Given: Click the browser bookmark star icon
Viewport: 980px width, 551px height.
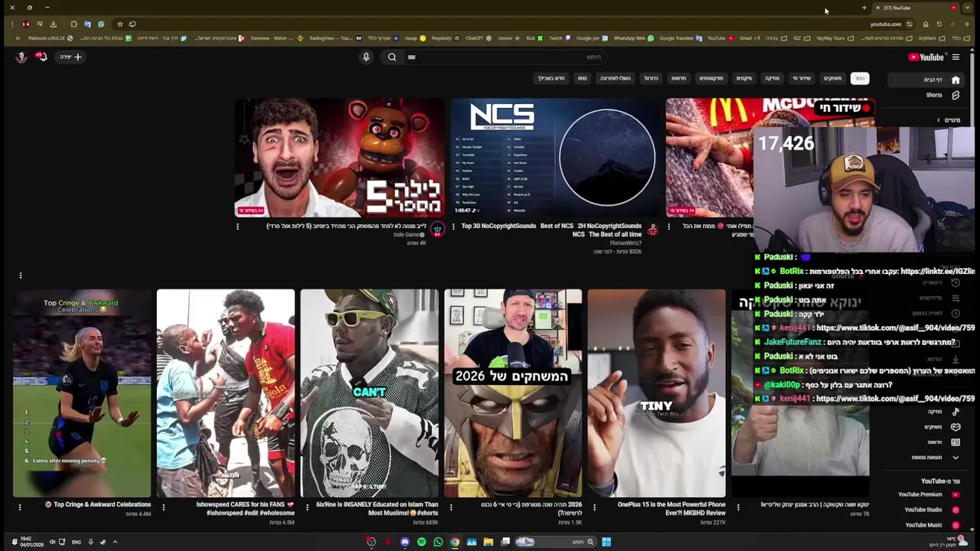Looking at the screenshot, I should pyautogui.click(x=119, y=24).
